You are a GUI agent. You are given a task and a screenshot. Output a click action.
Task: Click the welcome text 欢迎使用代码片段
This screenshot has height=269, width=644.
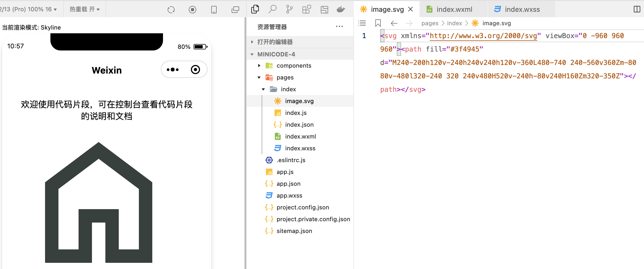point(107,110)
